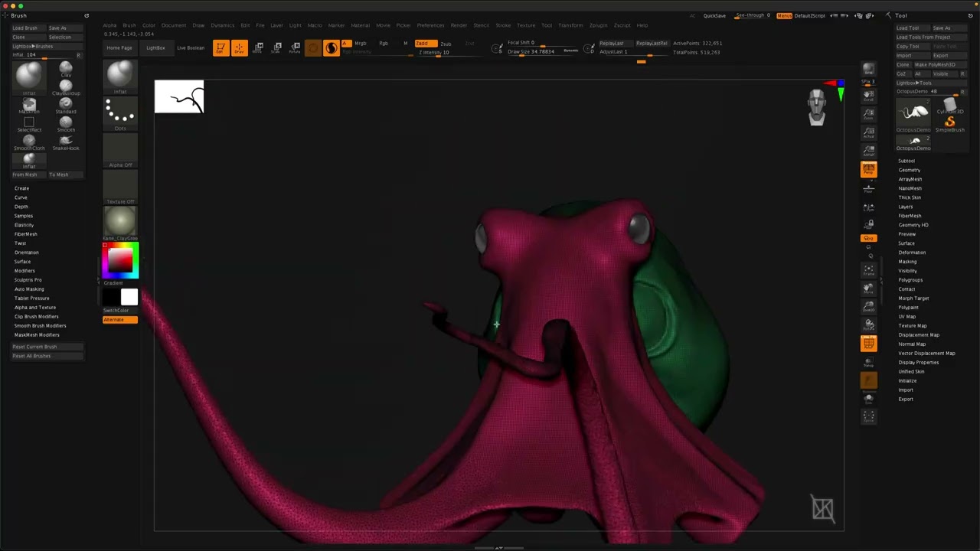Expand the Auto Masking section
The width and height of the screenshot is (980, 551).
(x=29, y=289)
